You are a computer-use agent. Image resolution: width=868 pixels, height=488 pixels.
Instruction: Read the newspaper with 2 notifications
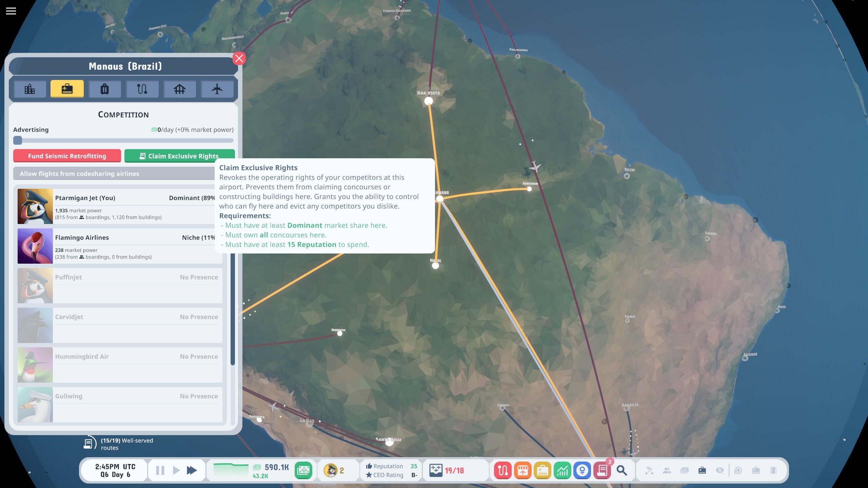pyautogui.click(x=603, y=470)
